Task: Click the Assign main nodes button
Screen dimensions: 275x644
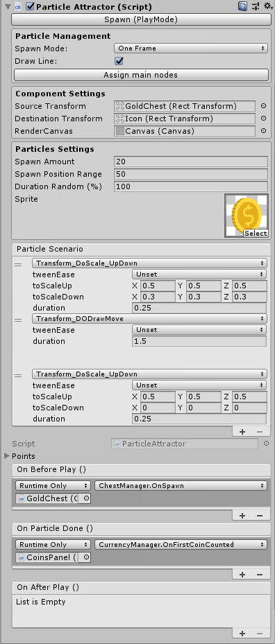Action: tap(141, 75)
